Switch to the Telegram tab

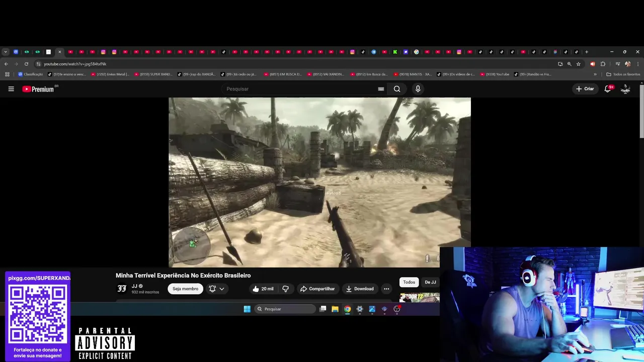[374, 52]
